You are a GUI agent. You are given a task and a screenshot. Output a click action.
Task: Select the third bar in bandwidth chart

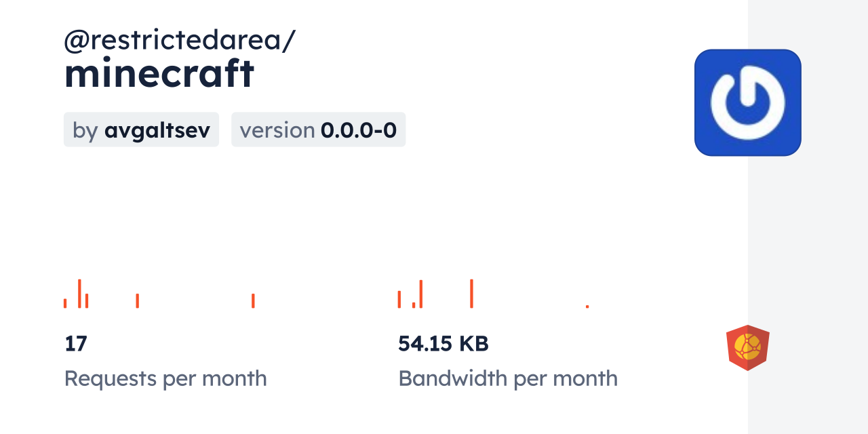tap(421, 294)
